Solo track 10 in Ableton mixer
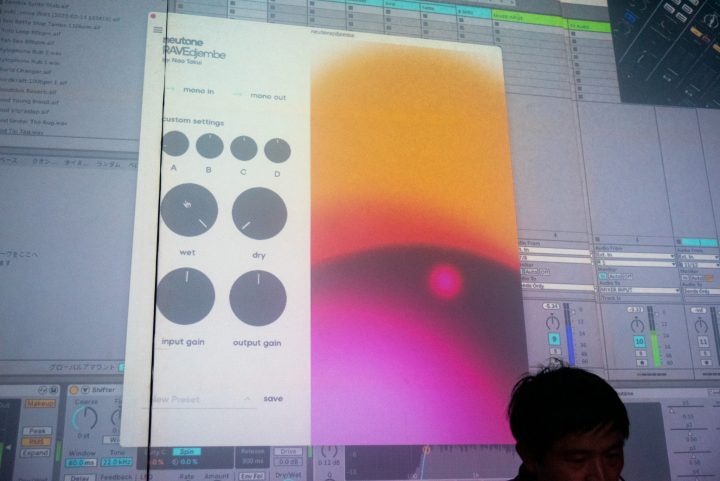720x481 pixels. (x=640, y=353)
